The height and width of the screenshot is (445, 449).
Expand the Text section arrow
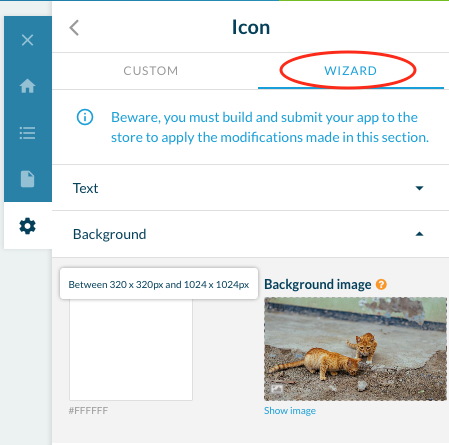tap(419, 188)
